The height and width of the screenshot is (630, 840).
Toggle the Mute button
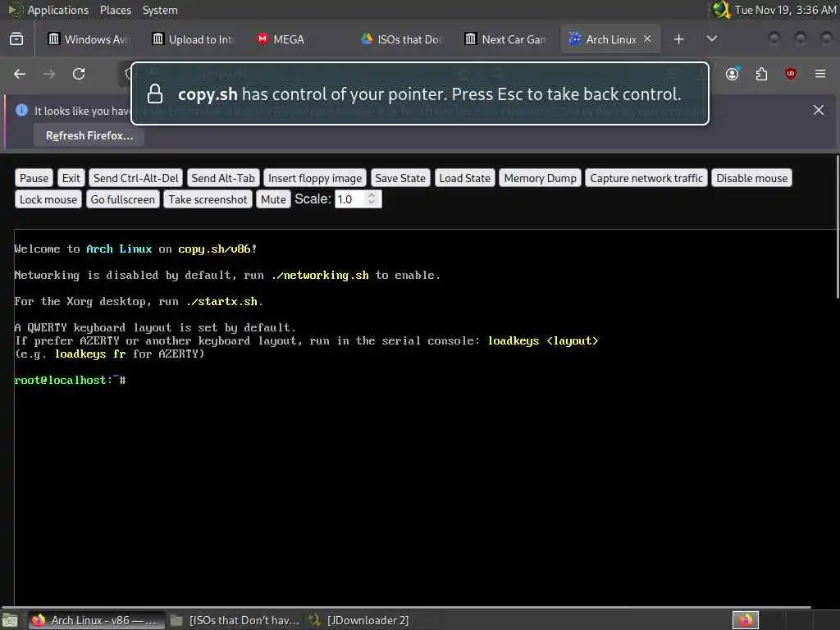point(273,199)
